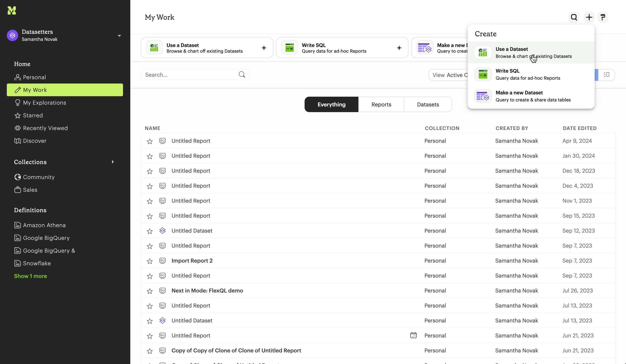The height and width of the screenshot is (364, 626).
Task: Click the schedule calendar icon on Untitled Report
Action: (x=413, y=335)
